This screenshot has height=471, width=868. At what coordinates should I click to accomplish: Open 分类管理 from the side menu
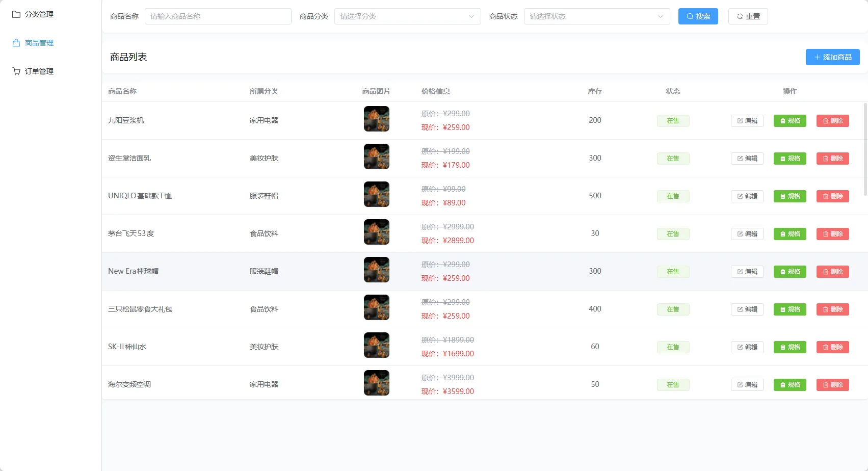click(39, 14)
